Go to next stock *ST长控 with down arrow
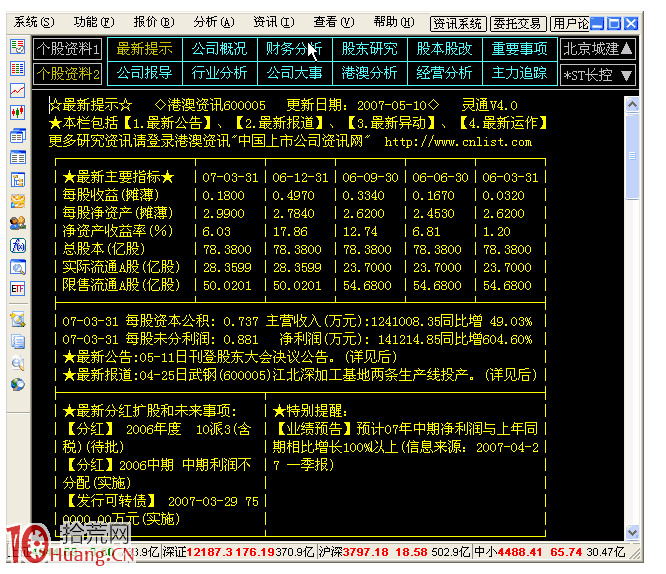The image size is (666, 574). coord(598,75)
